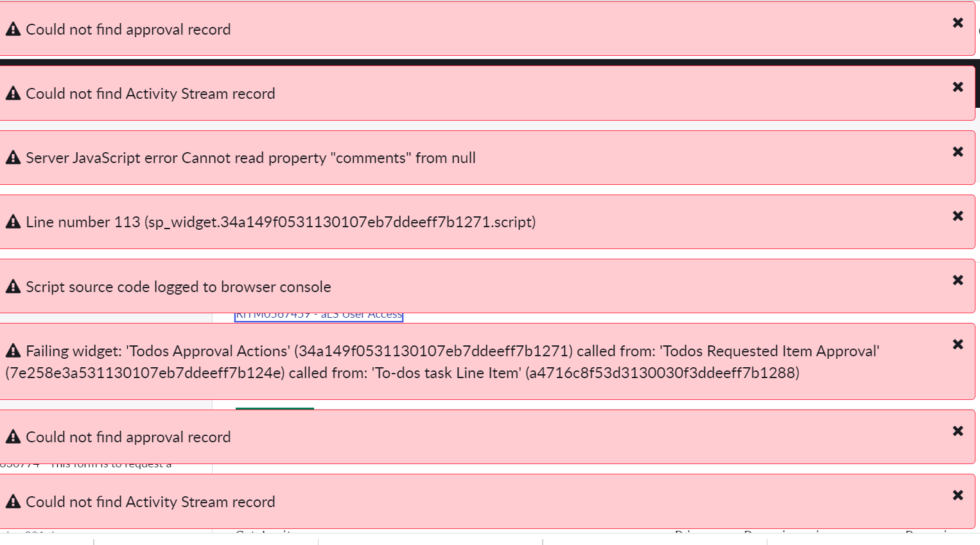Dismiss the 'Failing widget: Todos Approval Actions' error

coord(958,345)
